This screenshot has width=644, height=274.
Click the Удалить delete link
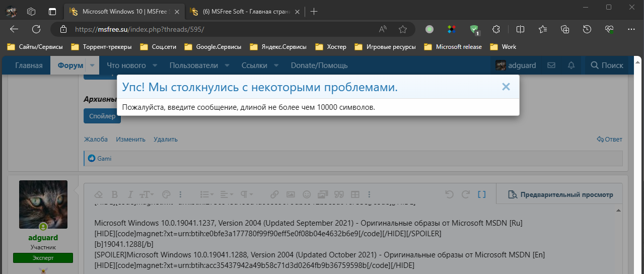coord(166,139)
